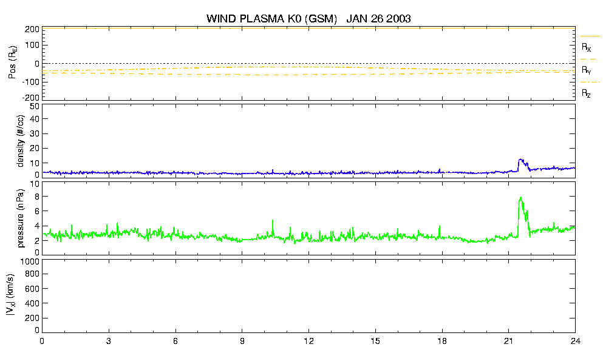Click the density peak near hour 21
Image resolution: width=603 pixels, height=364 pixels.
[x=520, y=159]
